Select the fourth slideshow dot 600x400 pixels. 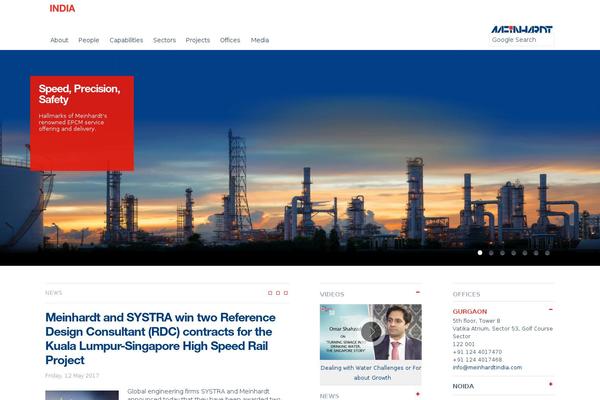click(x=514, y=253)
